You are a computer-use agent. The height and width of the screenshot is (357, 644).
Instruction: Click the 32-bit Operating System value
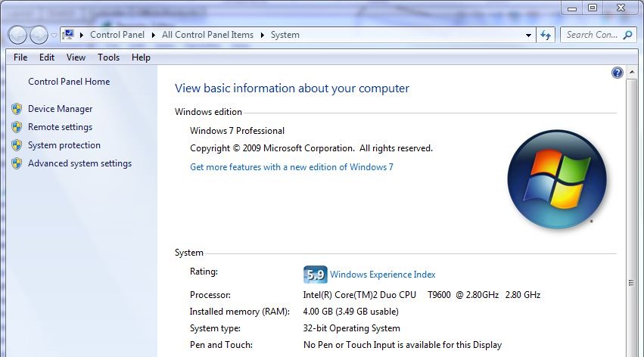click(x=352, y=328)
